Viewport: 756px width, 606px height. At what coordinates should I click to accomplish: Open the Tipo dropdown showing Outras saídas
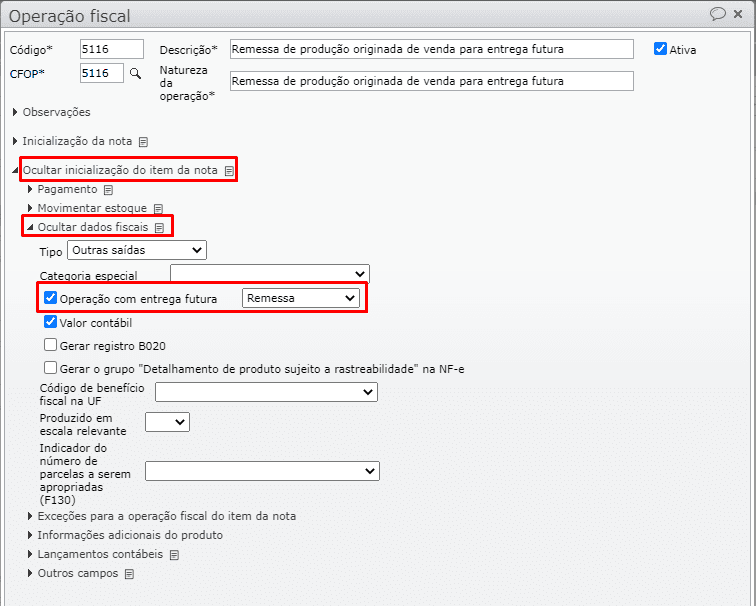pyautogui.click(x=136, y=250)
